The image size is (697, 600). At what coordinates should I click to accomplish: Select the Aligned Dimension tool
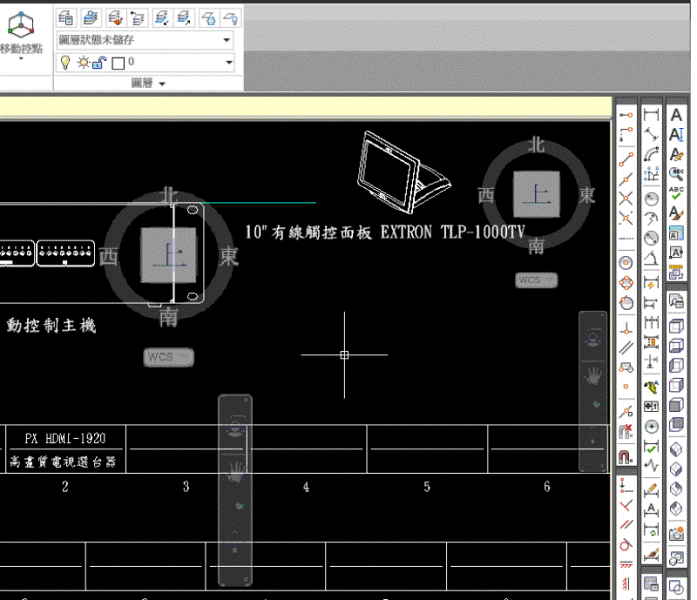pos(652,134)
